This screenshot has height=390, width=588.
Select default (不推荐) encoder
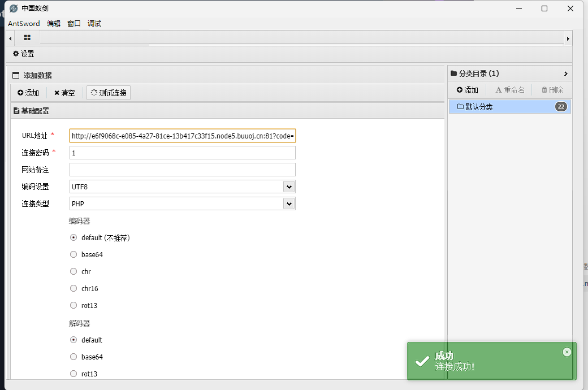tap(73, 237)
